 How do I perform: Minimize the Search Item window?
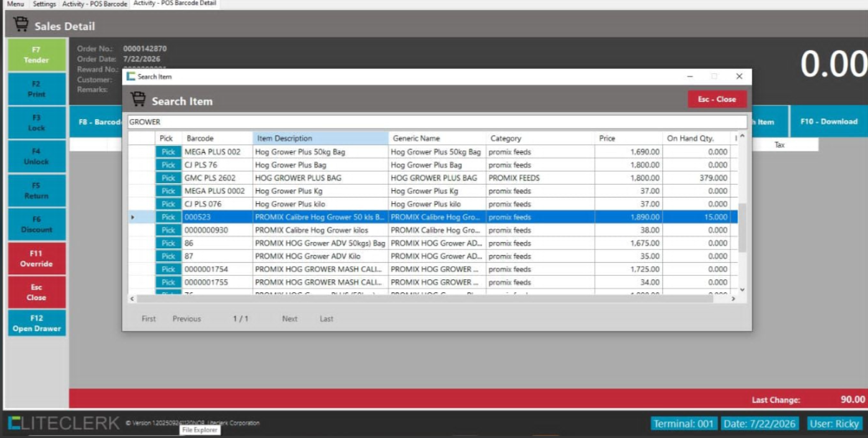click(x=689, y=76)
